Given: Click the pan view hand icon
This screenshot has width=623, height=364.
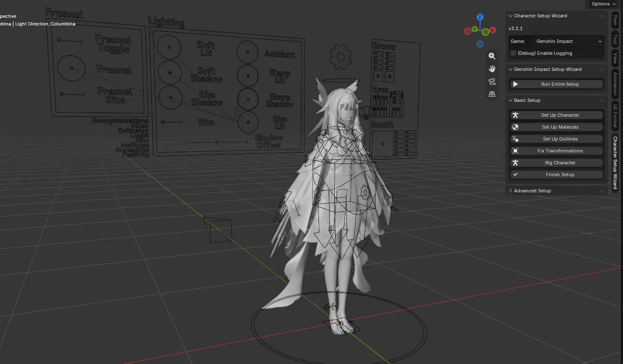Looking at the screenshot, I should (492, 69).
